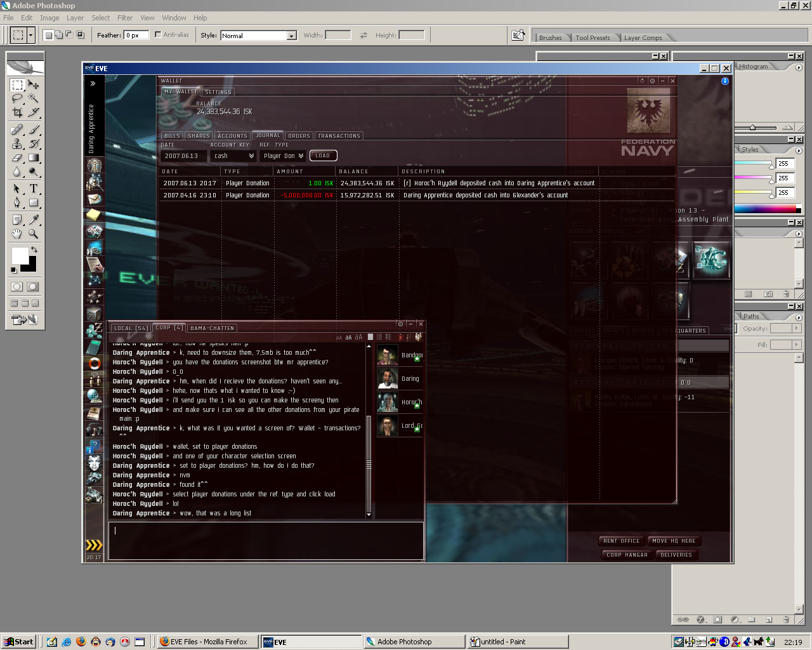812x650 pixels.
Task: Switch to Quick Mask Mode
Action: (34, 287)
